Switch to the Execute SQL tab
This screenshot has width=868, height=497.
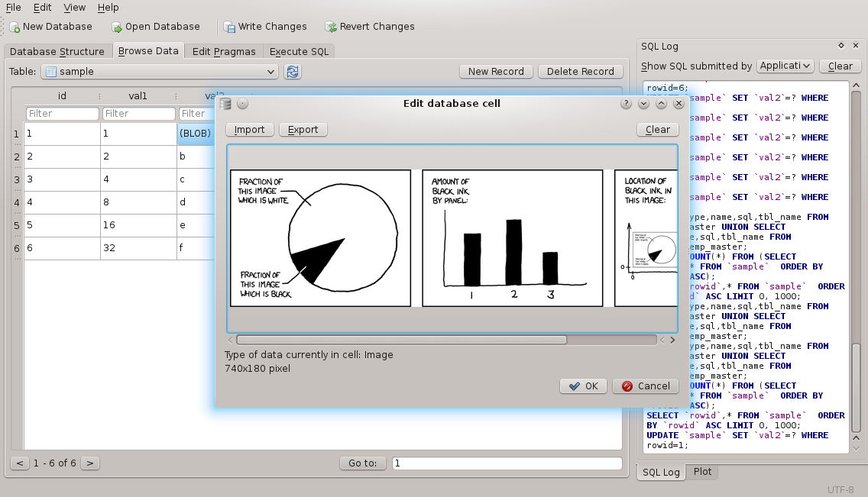click(x=299, y=52)
